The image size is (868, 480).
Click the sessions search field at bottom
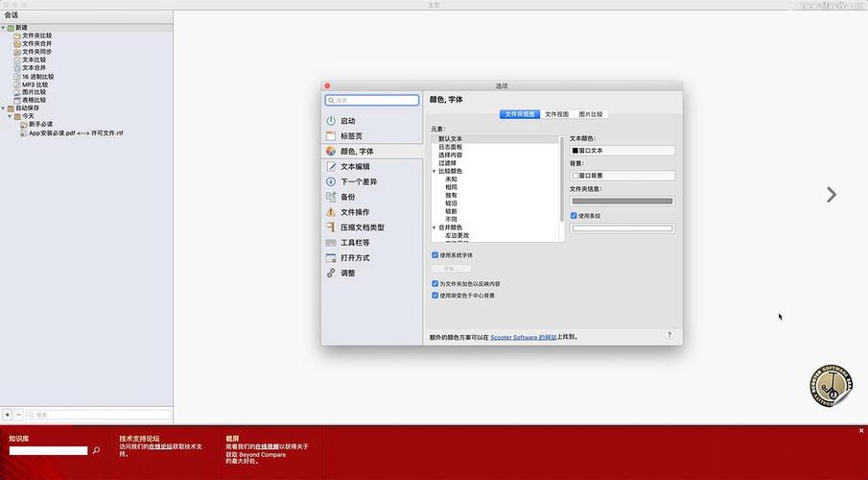click(x=98, y=415)
